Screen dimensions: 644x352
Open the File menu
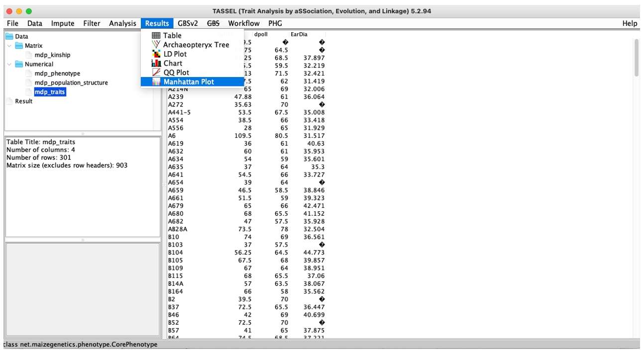pos(12,23)
